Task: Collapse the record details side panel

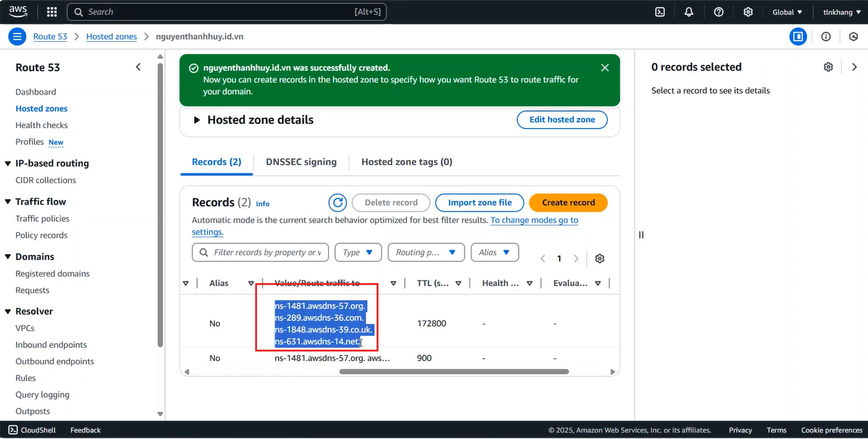Action: 854,67
